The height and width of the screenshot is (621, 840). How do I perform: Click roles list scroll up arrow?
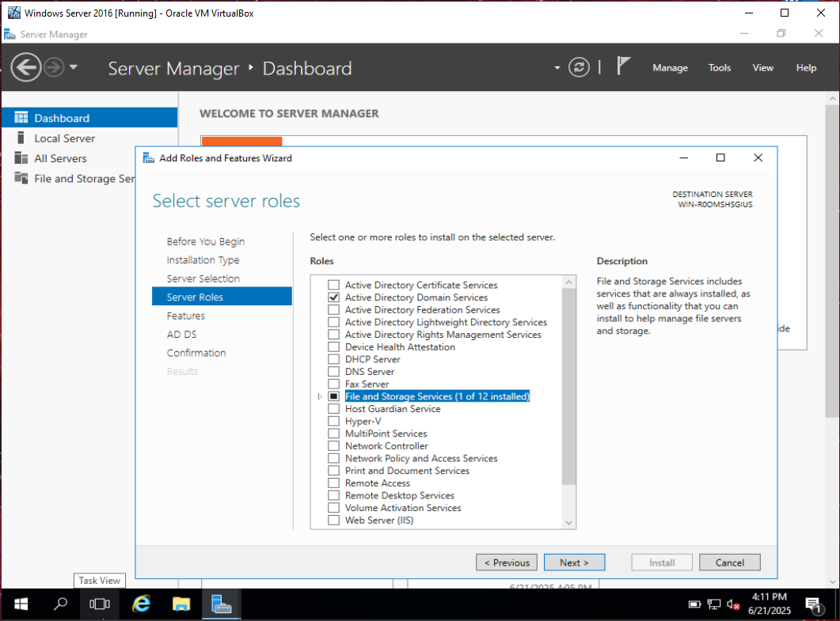tap(569, 282)
